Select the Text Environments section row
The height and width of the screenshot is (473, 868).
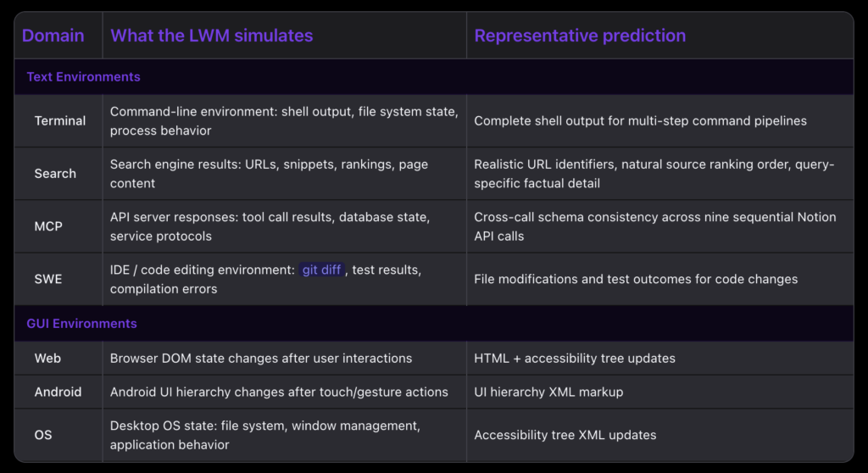(434, 77)
